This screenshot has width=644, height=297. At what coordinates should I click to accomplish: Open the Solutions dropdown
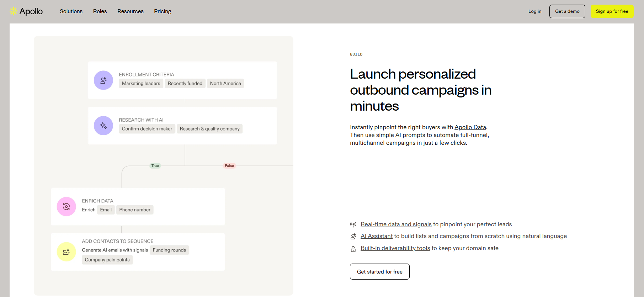coord(71,11)
